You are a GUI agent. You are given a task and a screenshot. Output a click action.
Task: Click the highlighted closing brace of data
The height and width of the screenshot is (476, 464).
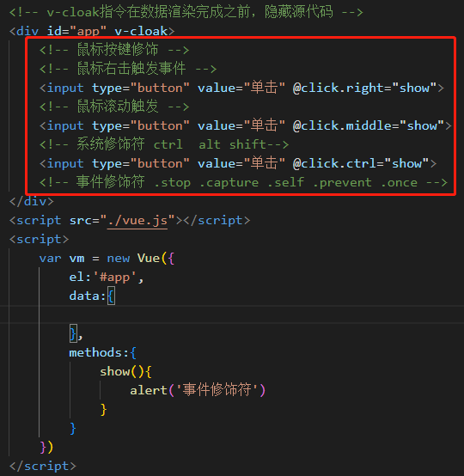point(73,333)
